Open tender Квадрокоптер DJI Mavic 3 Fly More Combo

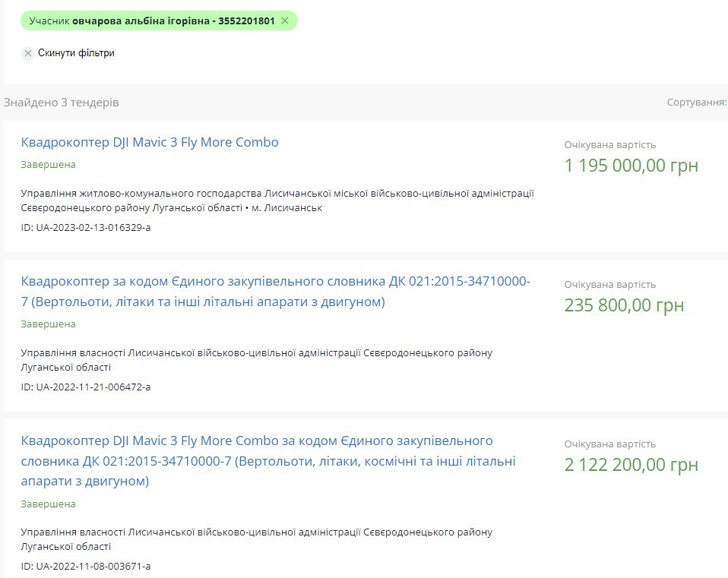tap(150, 142)
